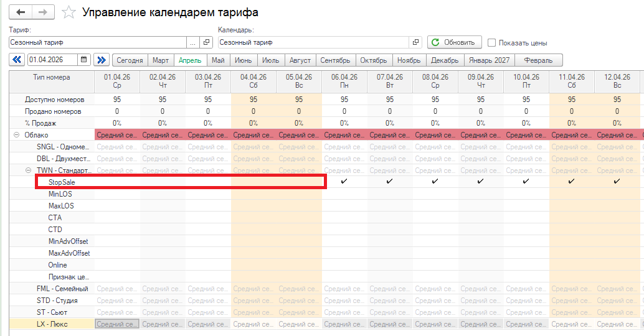Viewport: 644px width, 336px height.
Task: Jump to previous period double-left arrow
Action: click(17, 60)
